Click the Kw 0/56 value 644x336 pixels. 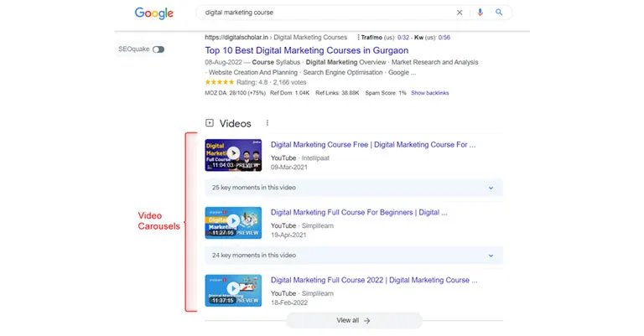click(x=444, y=38)
